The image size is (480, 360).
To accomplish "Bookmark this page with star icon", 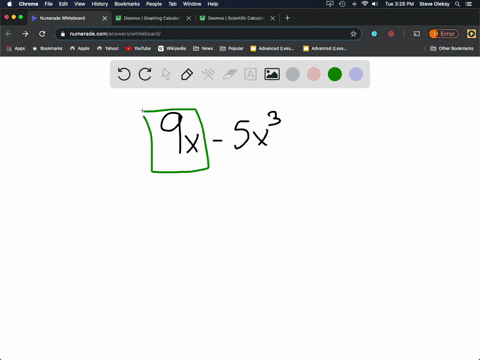I will tap(353, 34).
